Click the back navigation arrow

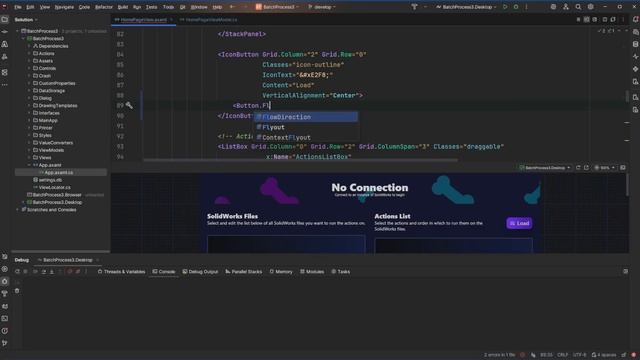(232, 7)
